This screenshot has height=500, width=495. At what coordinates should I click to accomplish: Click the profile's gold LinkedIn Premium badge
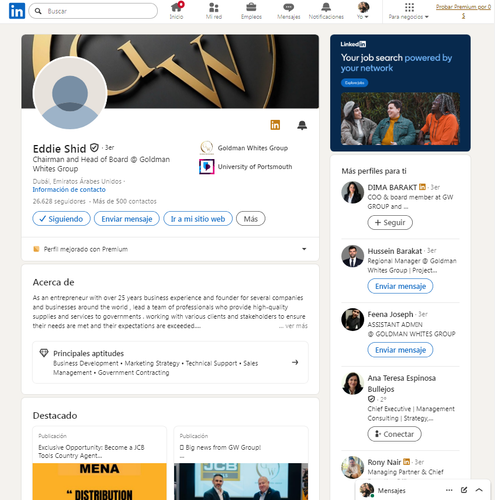[275, 125]
